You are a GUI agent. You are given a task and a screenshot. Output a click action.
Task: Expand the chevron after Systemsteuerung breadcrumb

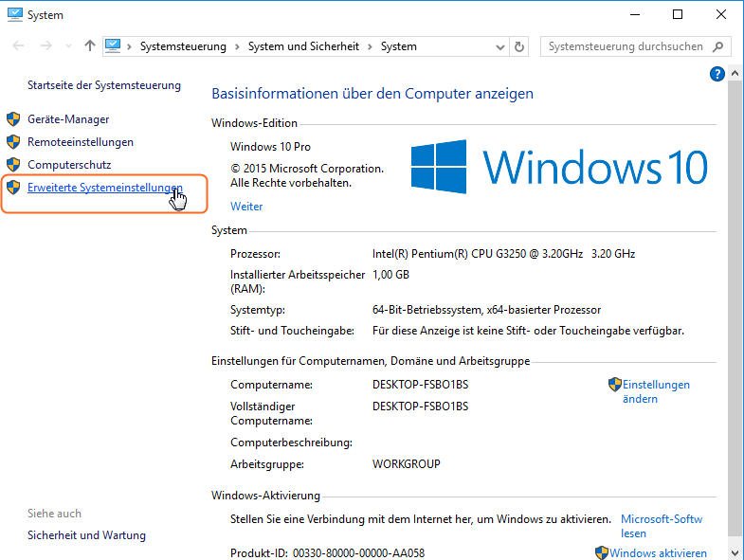[237, 46]
